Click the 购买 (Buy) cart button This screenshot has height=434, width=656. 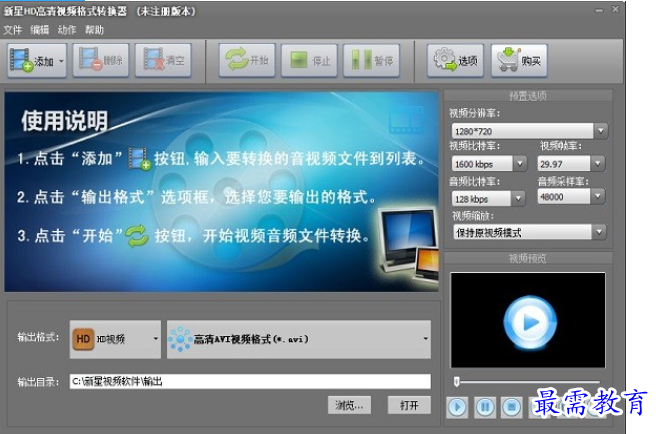click(519, 61)
